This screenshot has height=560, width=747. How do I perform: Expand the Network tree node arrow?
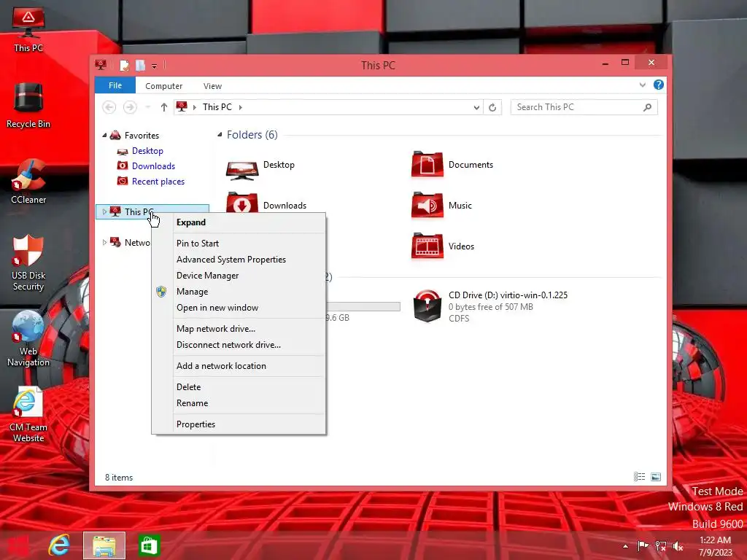tap(104, 242)
